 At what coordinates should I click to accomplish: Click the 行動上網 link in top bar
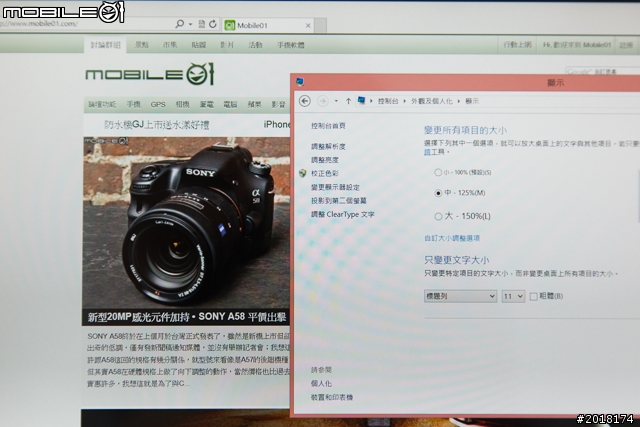(517, 44)
